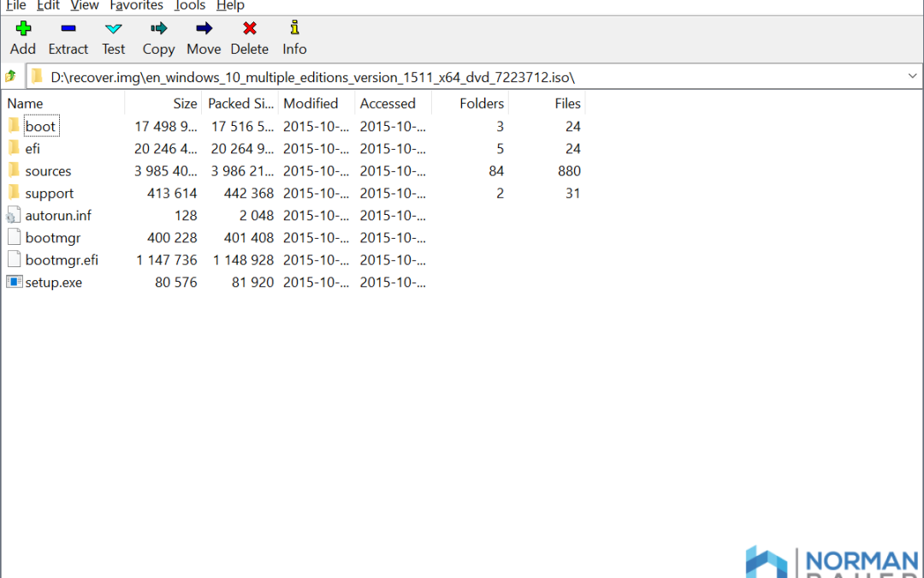Screen dimensions: 924x578
Task: Select the autorun.inf file name
Action: coord(58,216)
